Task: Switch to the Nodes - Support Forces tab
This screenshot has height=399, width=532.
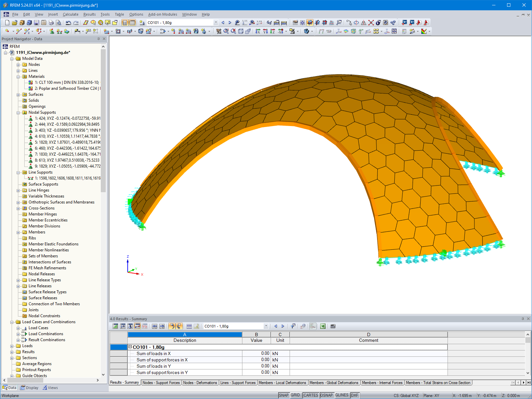Action: click(161, 383)
